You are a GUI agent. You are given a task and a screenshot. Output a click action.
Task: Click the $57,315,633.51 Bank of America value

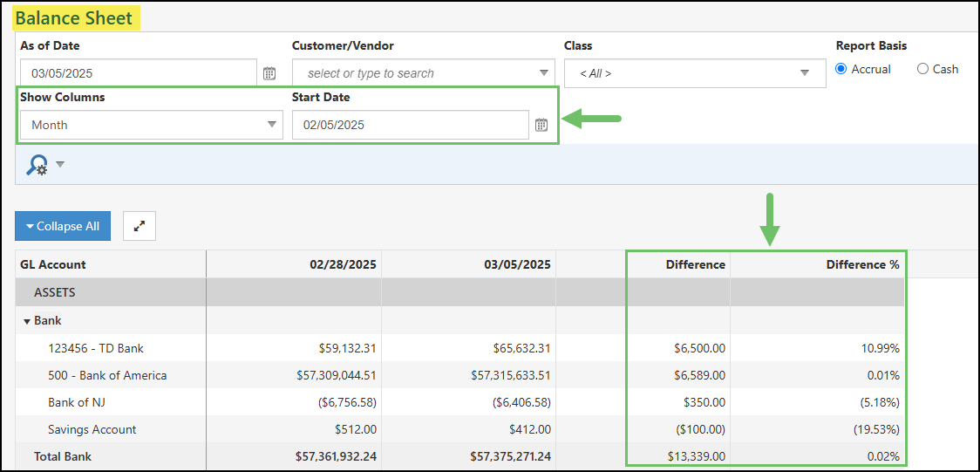pyautogui.click(x=511, y=375)
